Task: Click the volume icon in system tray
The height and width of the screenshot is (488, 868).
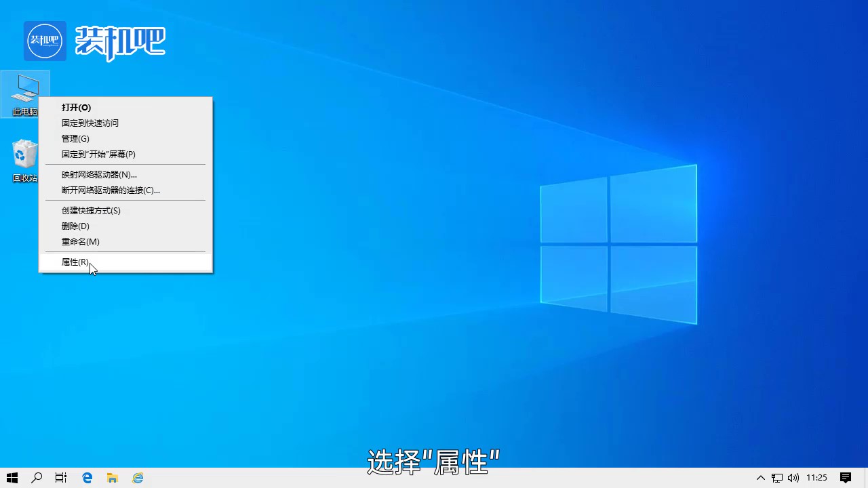Action: [x=793, y=478]
